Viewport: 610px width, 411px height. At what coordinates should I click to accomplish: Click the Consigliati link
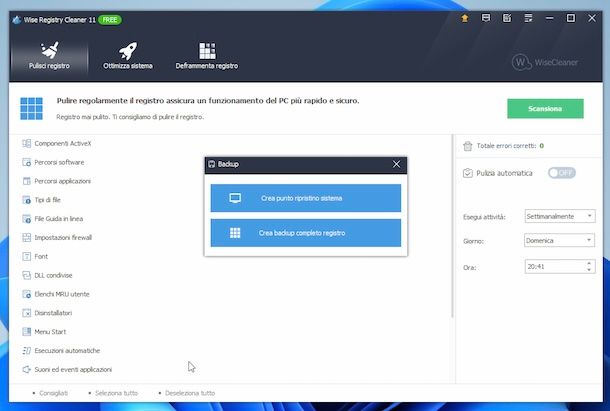[53, 393]
